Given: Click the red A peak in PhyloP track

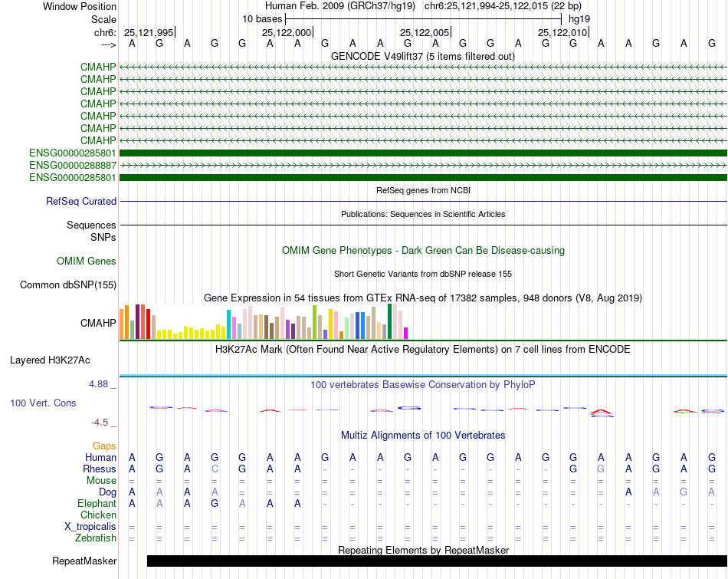Looking at the screenshot, I should coord(602,411).
